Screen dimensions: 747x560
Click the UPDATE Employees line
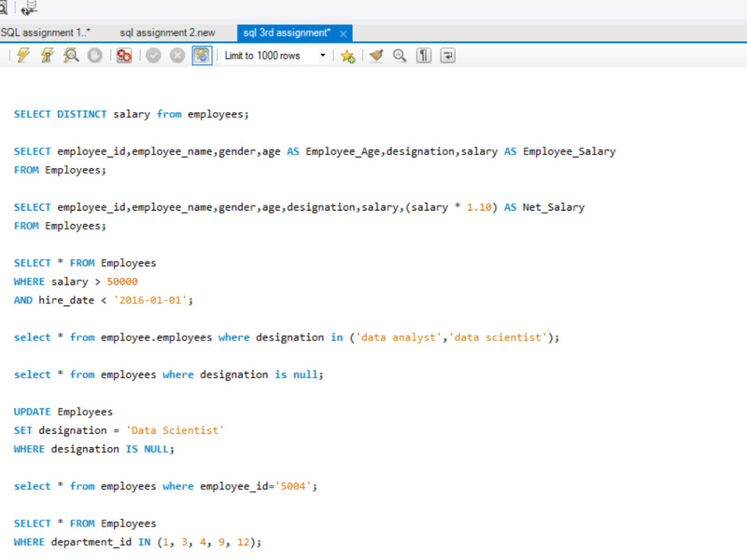tap(63, 412)
